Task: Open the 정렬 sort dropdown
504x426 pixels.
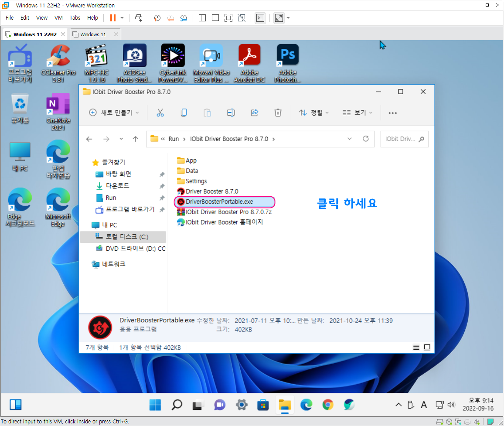Action: [314, 112]
